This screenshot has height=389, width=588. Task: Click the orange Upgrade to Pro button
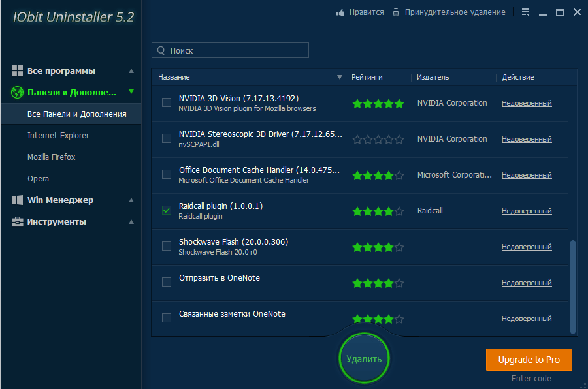coord(529,360)
